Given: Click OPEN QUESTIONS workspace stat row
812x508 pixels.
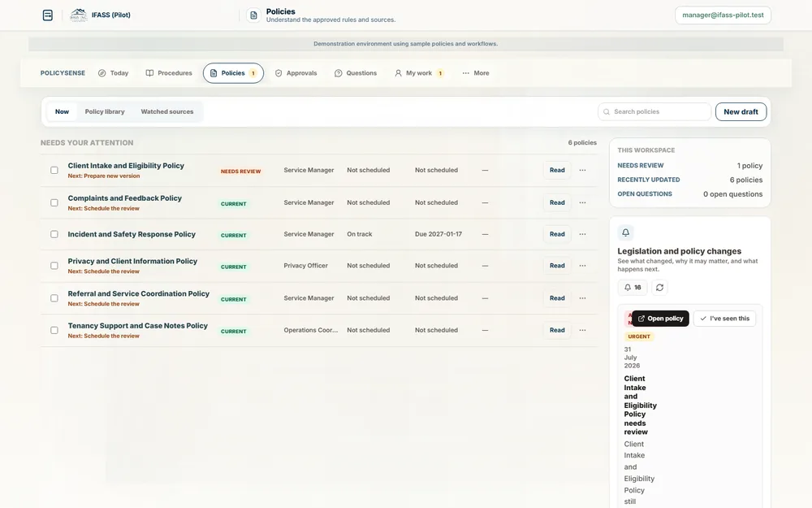Looking at the screenshot, I should pos(689,194).
